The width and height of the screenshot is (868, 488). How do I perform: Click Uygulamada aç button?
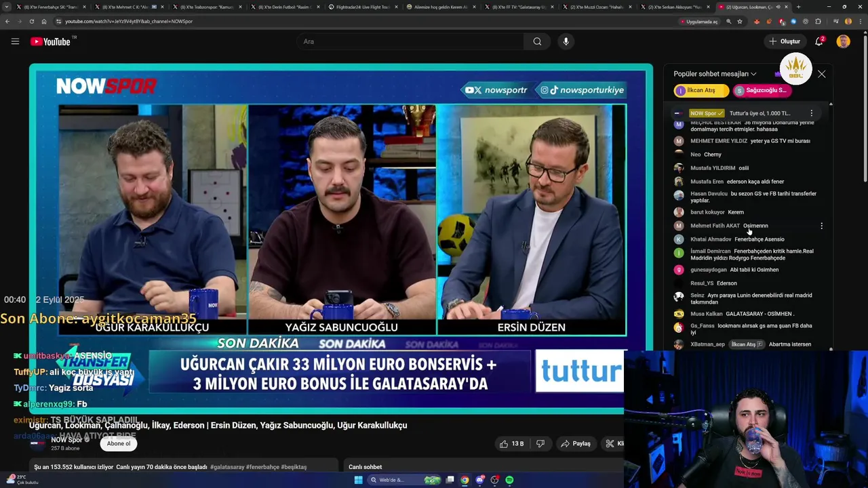[x=698, y=21]
